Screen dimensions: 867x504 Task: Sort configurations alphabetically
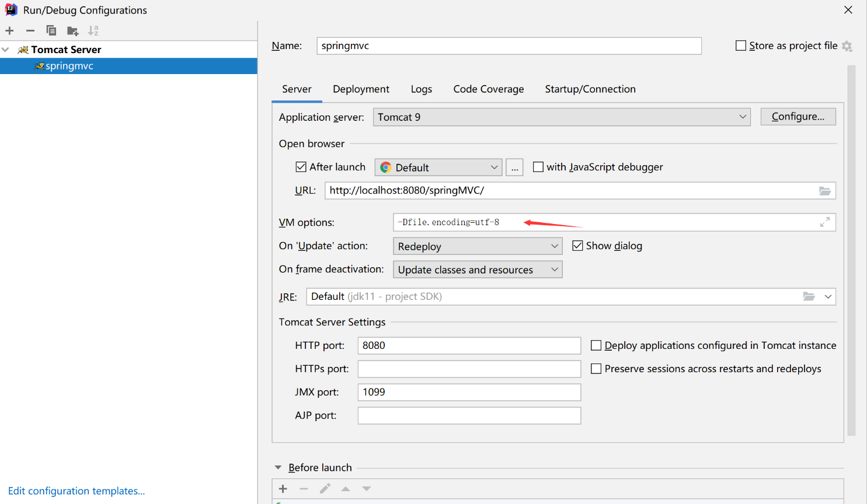click(93, 30)
